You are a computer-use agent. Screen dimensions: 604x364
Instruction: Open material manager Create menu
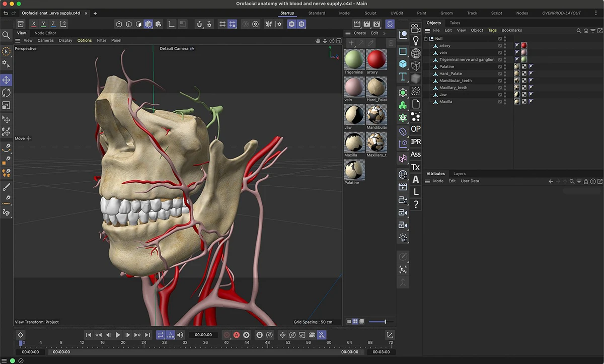360,33
